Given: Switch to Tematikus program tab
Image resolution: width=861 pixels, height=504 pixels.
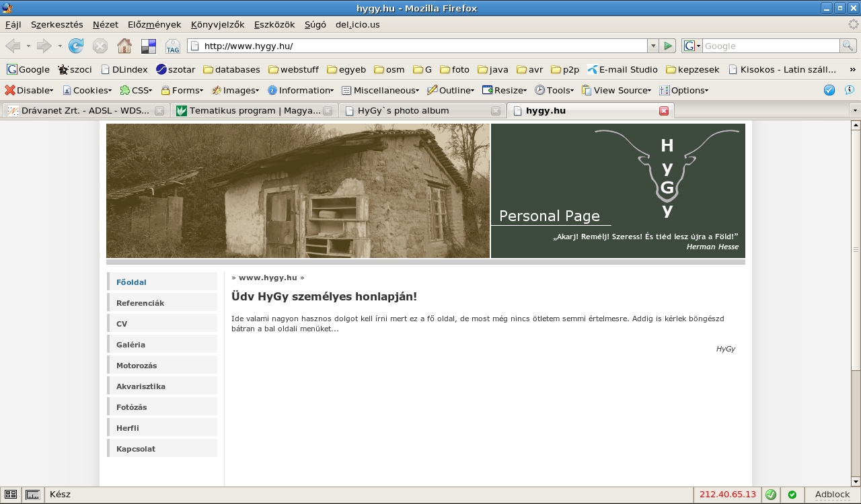Looking at the screenshot, I should (254, 111).
